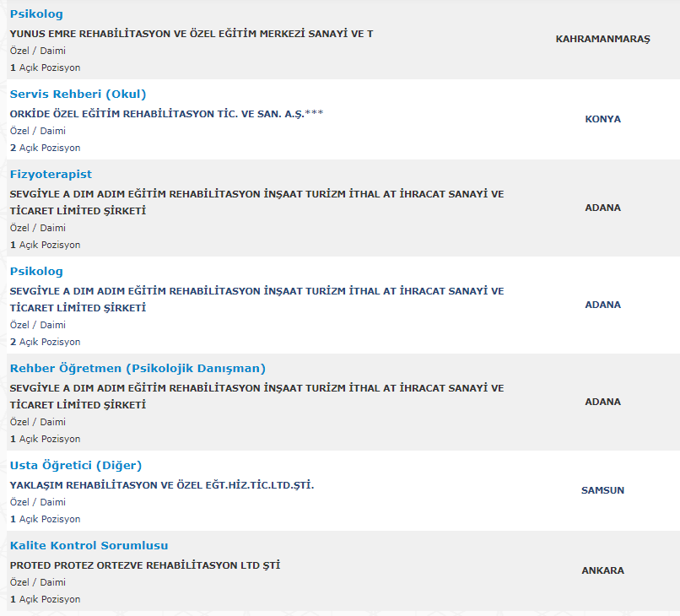Click "Özel / Daimi" under Kalite Kontrol Sorumlusu
680x616 pixels.
[38, 582]
